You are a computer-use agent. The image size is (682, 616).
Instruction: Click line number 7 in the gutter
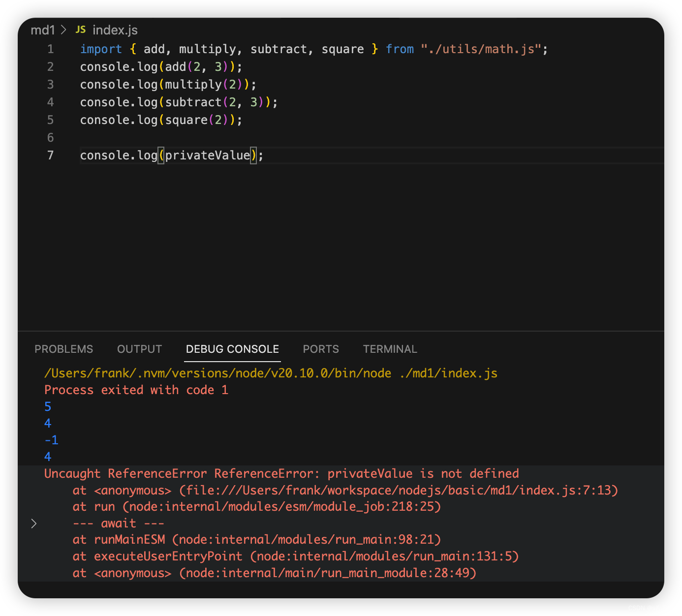point(50,155)
